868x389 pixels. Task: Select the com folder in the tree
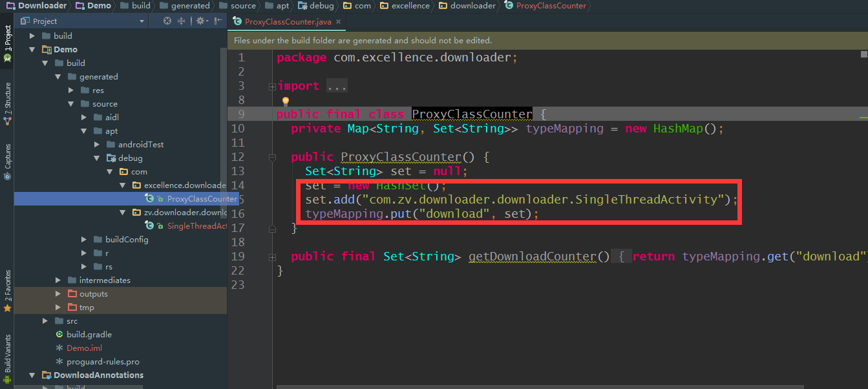(139, 171)
